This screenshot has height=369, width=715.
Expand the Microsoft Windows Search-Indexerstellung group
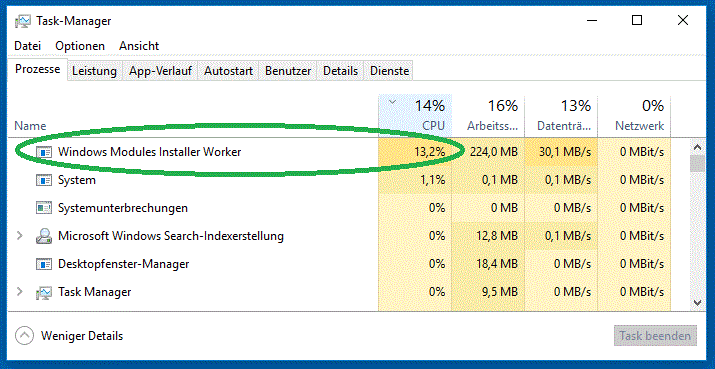coord(19,236)
